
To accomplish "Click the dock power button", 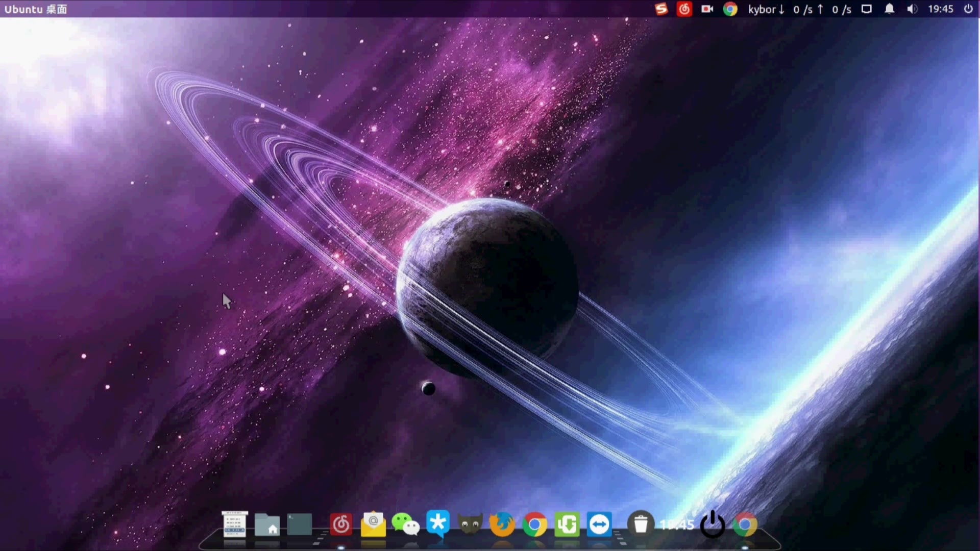I will [713, 524].
